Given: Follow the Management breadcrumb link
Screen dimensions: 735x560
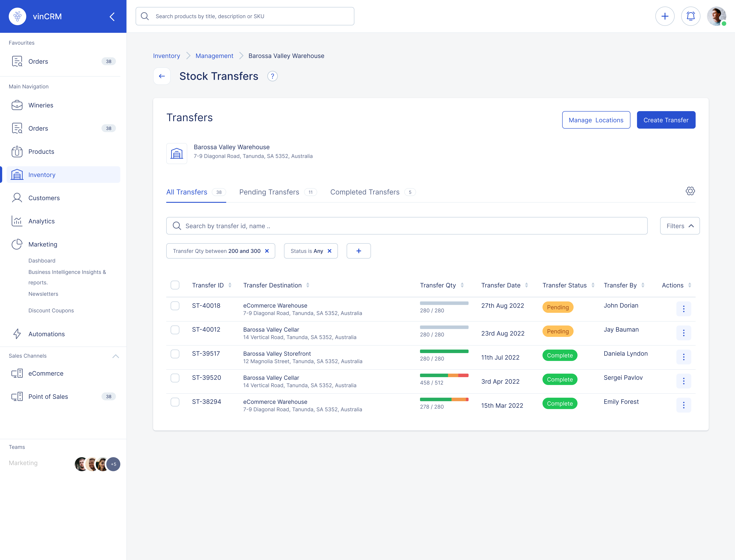Looking at the screenshot, I should 214,56.
